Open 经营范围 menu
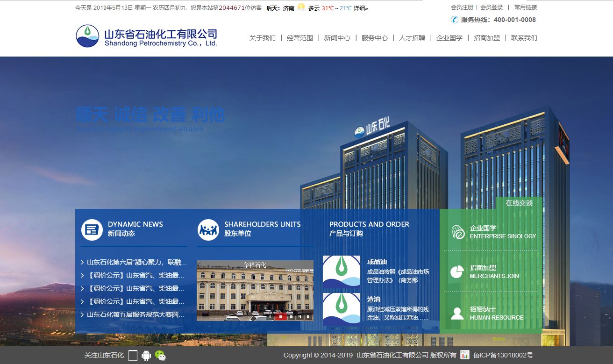Screen dimensions: 613x364 (x=300, y=38)
